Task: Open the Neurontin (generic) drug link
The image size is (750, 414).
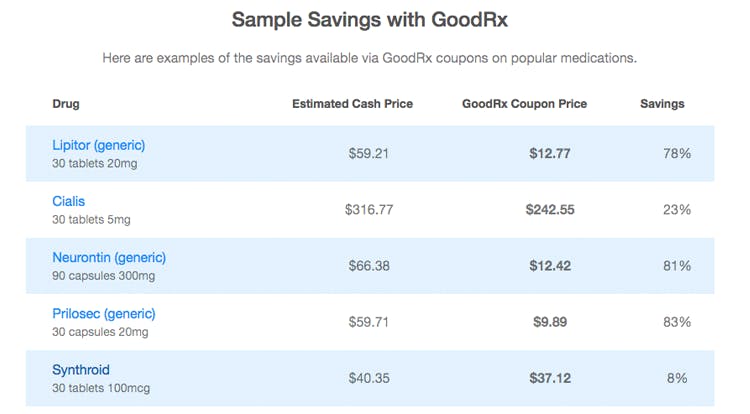Action: [x=109, y=258]
